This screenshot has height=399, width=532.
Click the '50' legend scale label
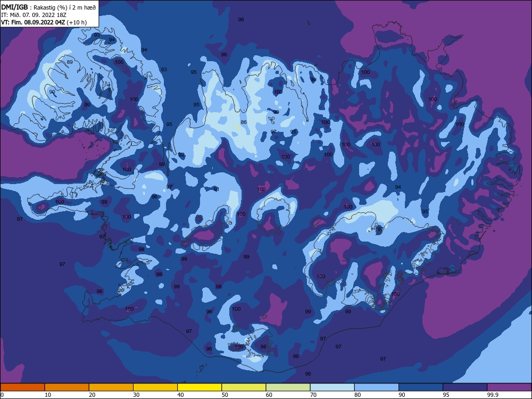pyautogui.click(x=225, y=395)
